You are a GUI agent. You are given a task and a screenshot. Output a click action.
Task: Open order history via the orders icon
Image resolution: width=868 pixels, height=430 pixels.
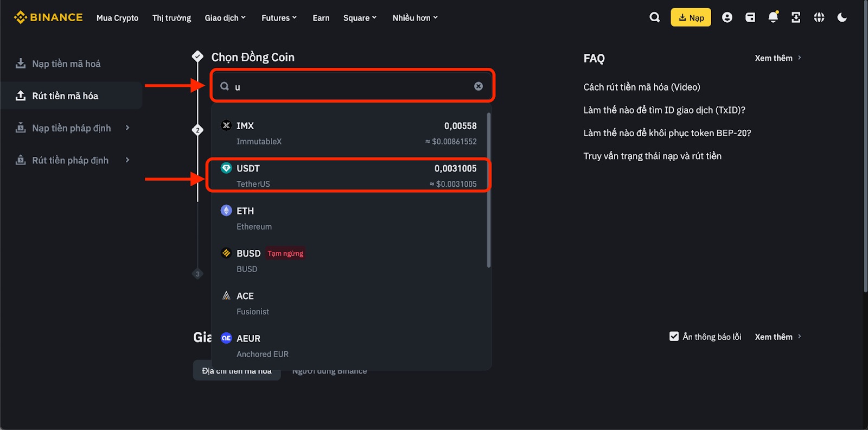tap(795, 17)
